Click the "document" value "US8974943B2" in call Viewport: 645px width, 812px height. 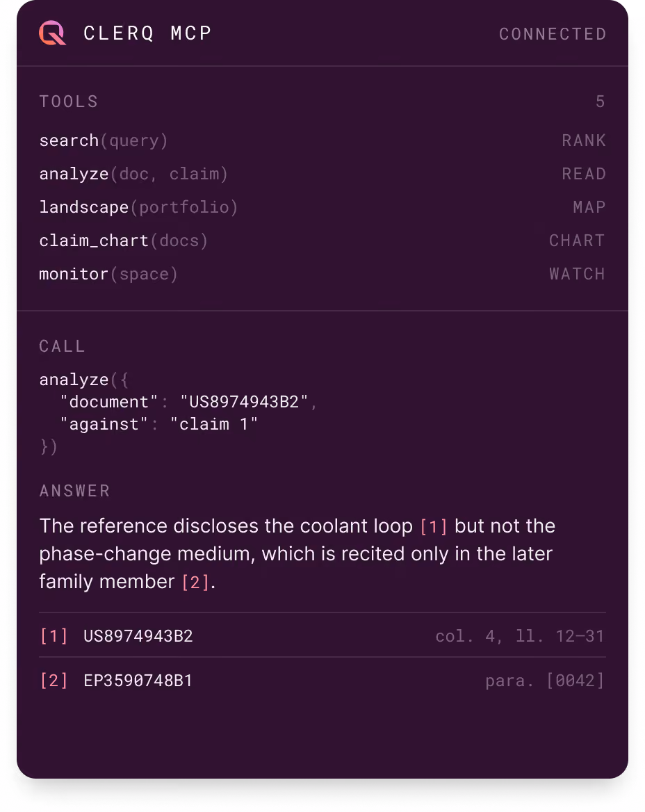click(x=244, y=402)
